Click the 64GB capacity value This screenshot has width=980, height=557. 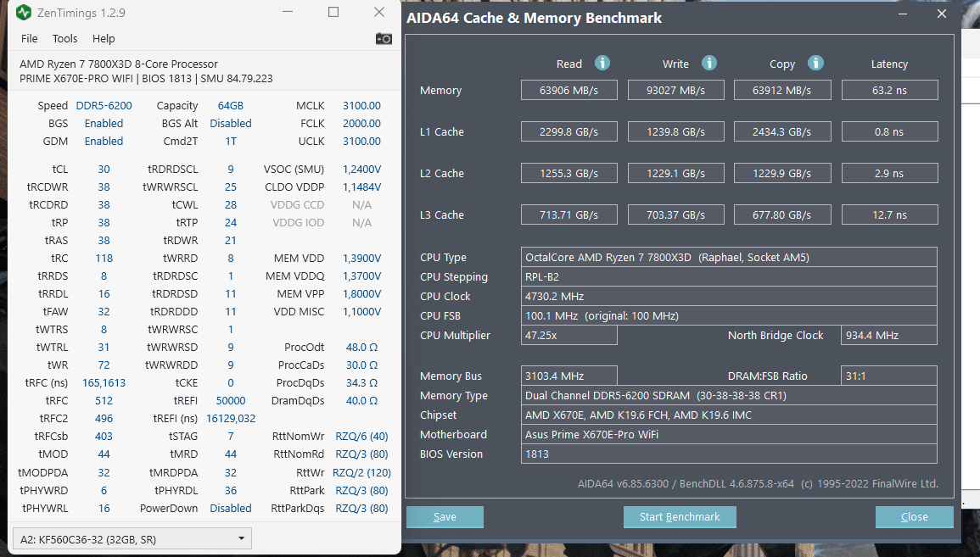231,105
